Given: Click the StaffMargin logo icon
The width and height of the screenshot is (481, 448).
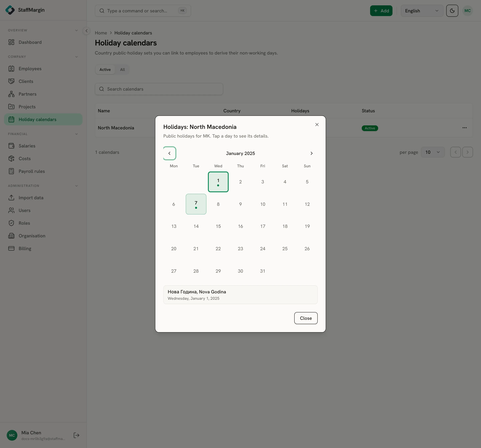Looking at the screenshot, I should (10, 10).
